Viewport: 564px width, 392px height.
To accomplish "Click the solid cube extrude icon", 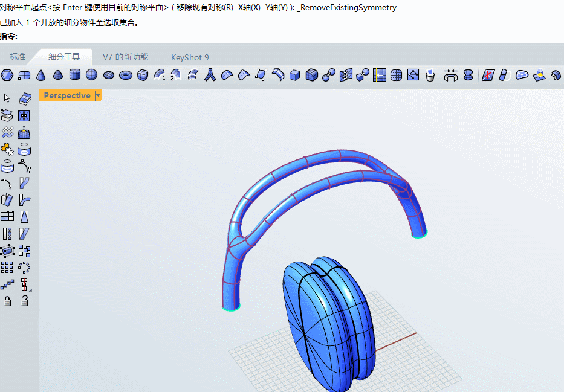I will [294, 75].
